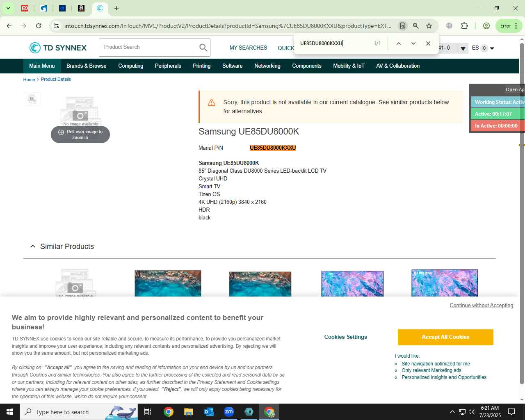
Task: Open first similar product with no image
Action: 75,283
